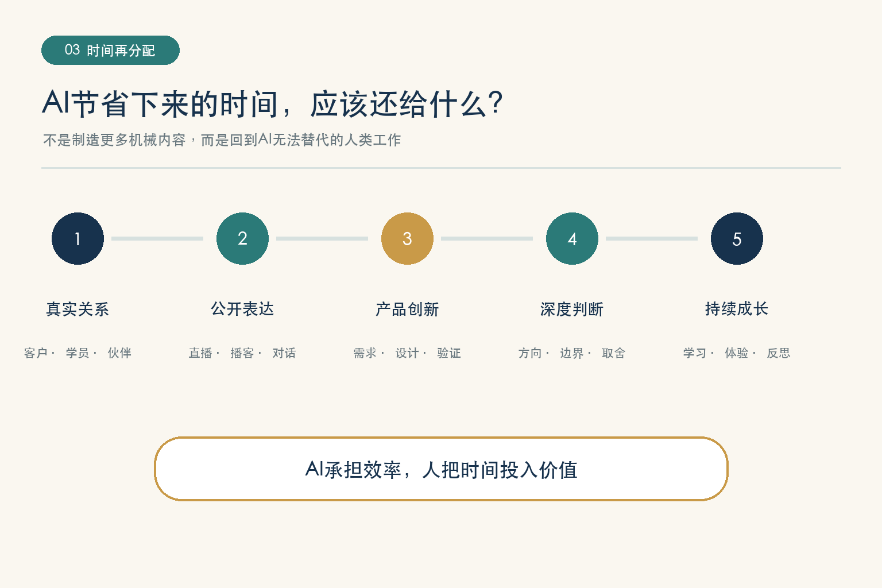Select the 深度判断 step title
Viewport: 882px width, 588px height.
pos(572,309)
